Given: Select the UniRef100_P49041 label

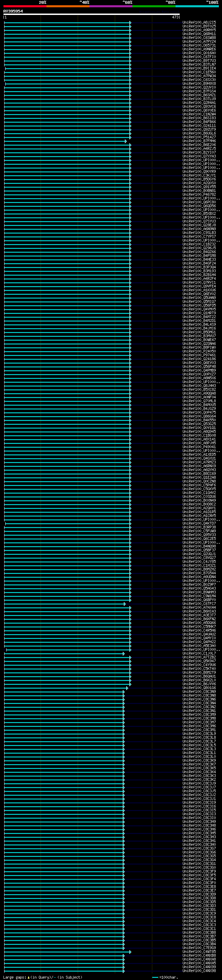Looking at the screenshot, I should pyautogui.click(x=199, y=447).
